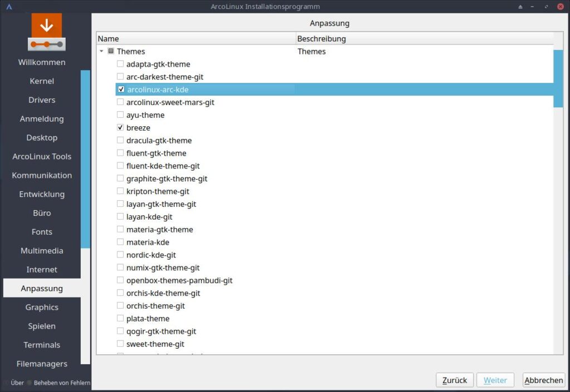
Task: Switch to Drivers step
Action: (42, 100)
